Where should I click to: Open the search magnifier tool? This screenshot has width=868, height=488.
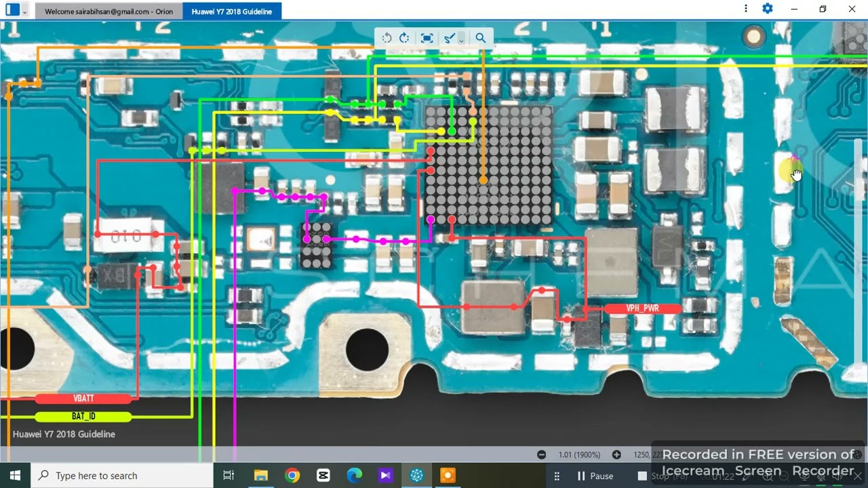tap(481, 38)
